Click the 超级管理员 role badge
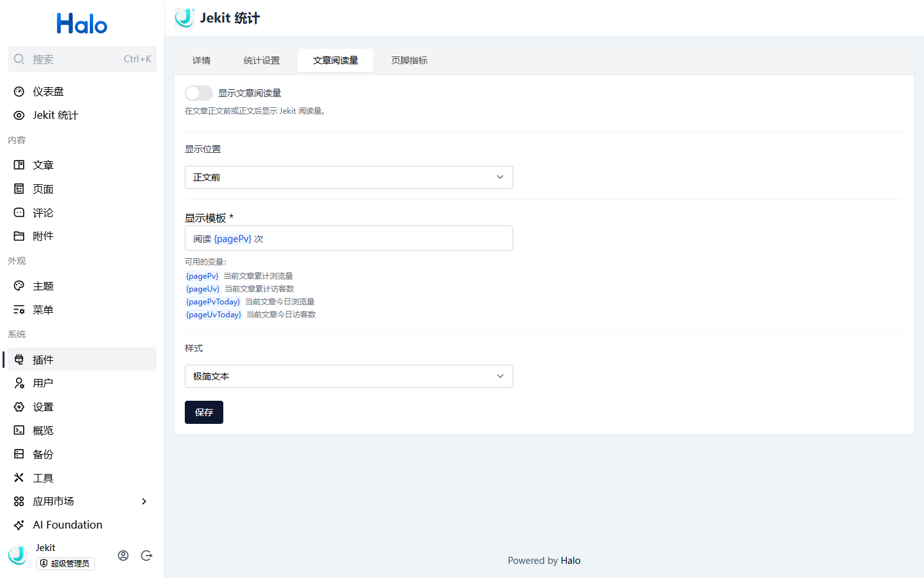 [65, 564]
